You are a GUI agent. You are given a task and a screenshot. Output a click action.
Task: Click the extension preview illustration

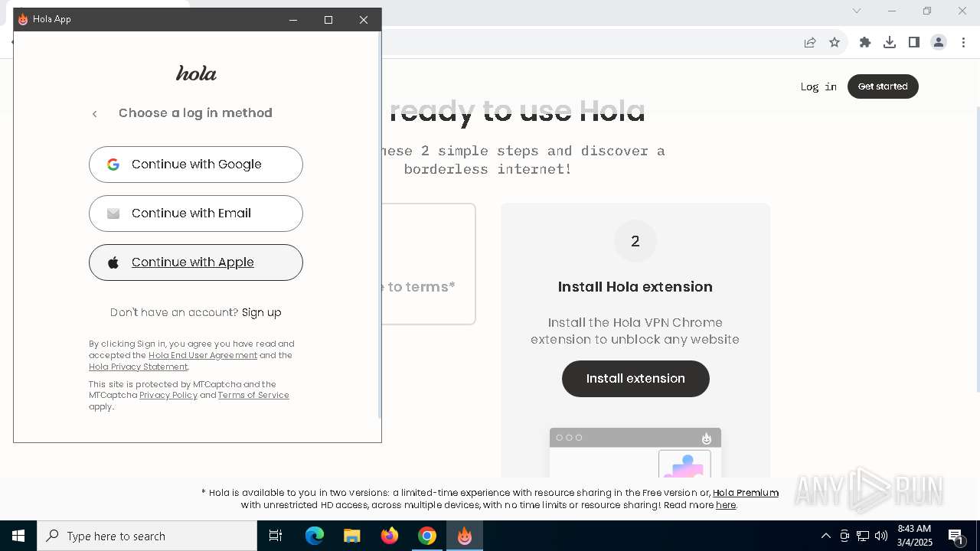[x=635, y=452]
